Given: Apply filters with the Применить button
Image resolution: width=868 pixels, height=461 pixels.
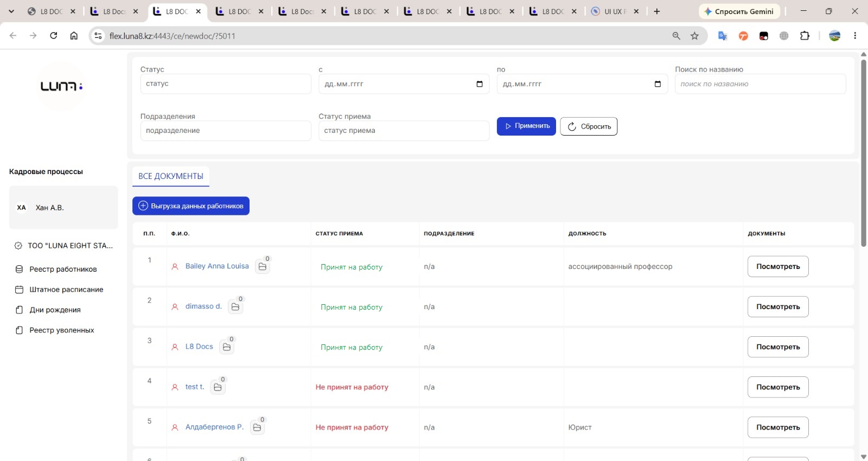Looking at the screenshot, I should [526, 126].
